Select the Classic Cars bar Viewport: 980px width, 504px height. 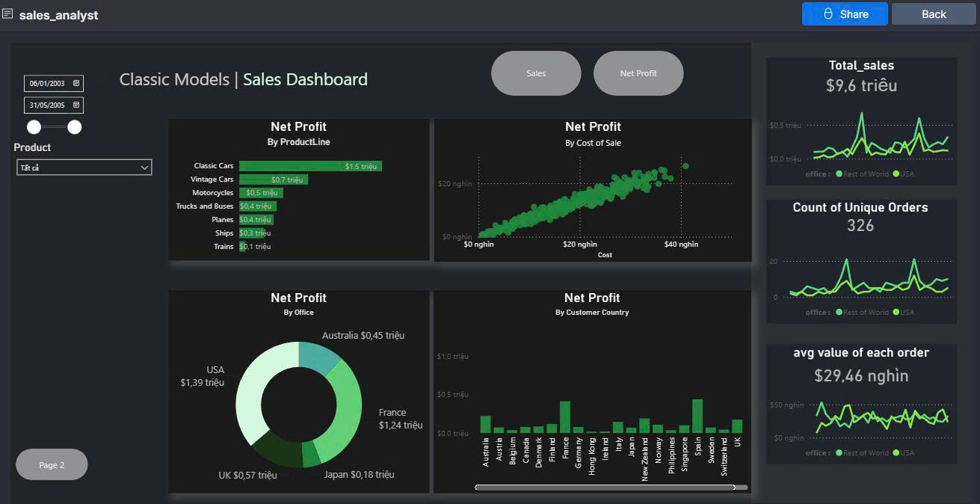pyautogui.click(x=310, y=166)
